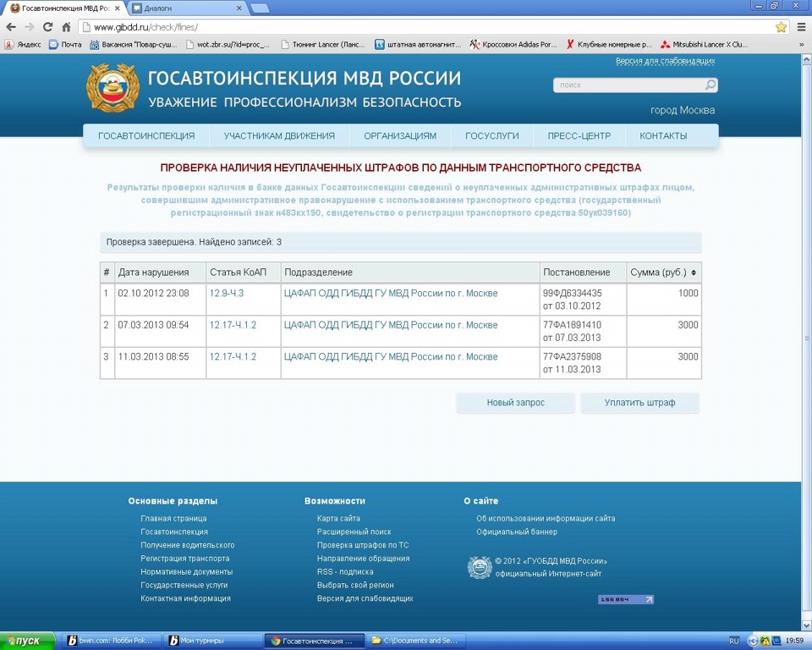Click the visitor counter banner in the footer

coord(626,599)
